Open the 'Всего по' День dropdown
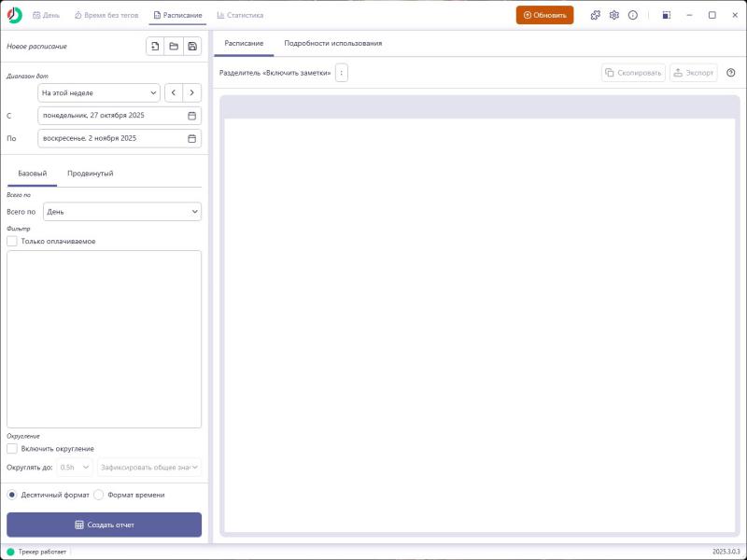Viewport: 747px width, 560px height. [x=121, y=212]
